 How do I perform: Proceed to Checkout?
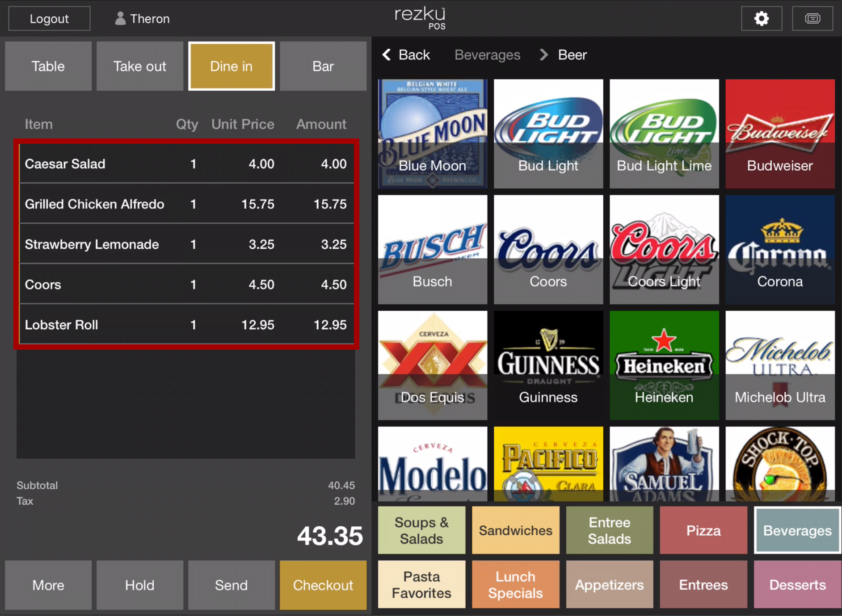pyautogui.click(x=323, y=585)
